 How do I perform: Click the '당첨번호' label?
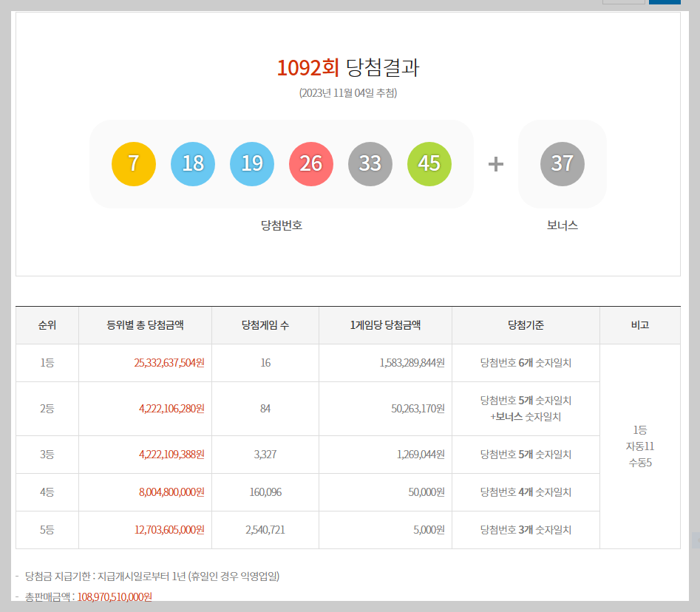click(281, 225)
